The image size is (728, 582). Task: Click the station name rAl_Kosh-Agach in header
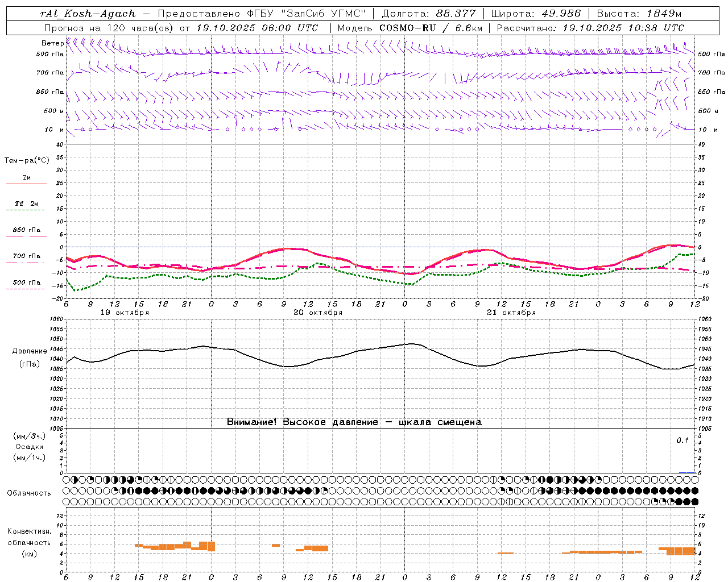[x=89, y=14]
